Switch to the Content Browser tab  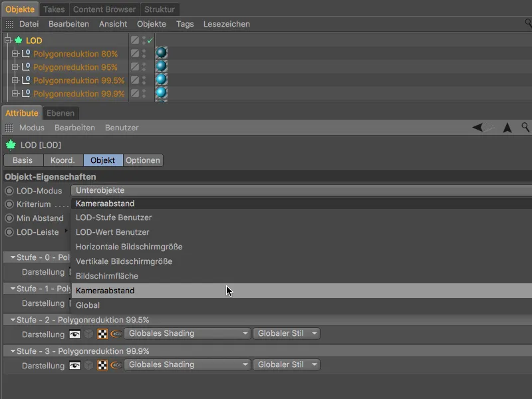(104, 9)
